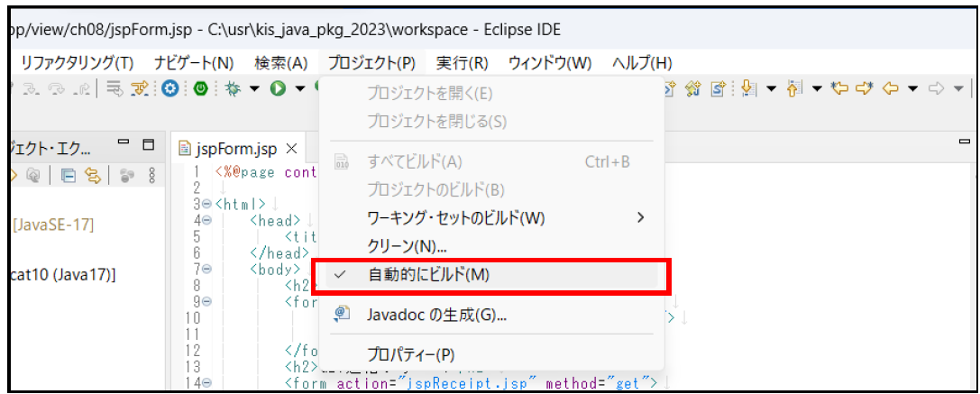
Task: Click the Javadoc generation menu icon
Action: coord(342,315)
